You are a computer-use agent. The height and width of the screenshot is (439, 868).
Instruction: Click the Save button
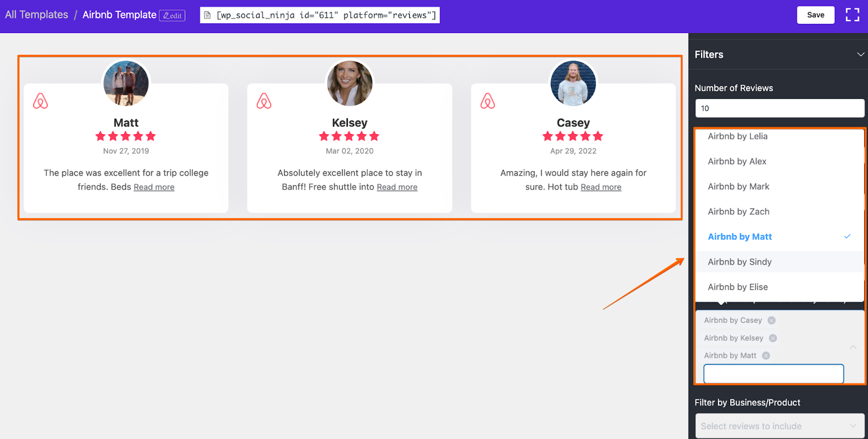pyautogui.click(x=815, y=15)
